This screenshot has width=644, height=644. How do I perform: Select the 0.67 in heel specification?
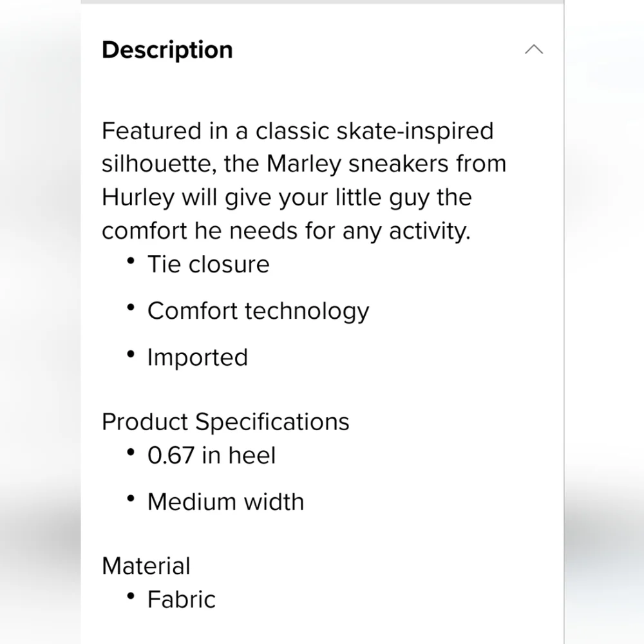pyautogui.click(x=211, y=455)
